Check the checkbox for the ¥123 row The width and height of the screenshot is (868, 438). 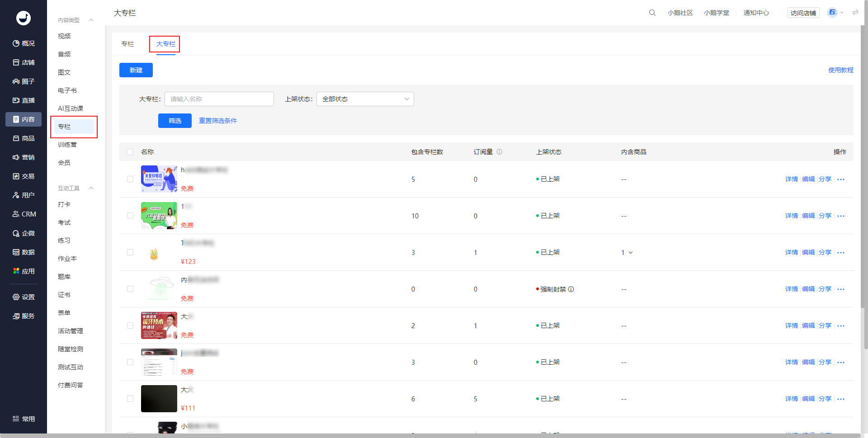[x=130, y=252]
